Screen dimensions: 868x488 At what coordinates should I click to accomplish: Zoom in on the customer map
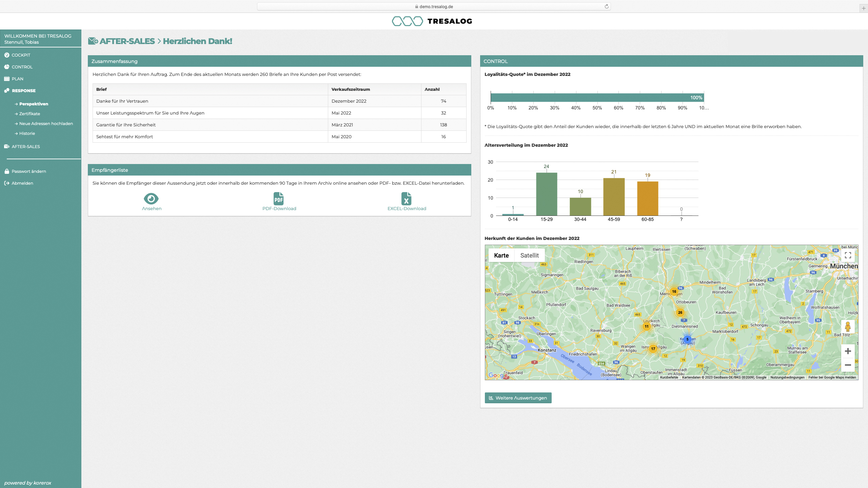pyautogui.click(x=848, y=351)
